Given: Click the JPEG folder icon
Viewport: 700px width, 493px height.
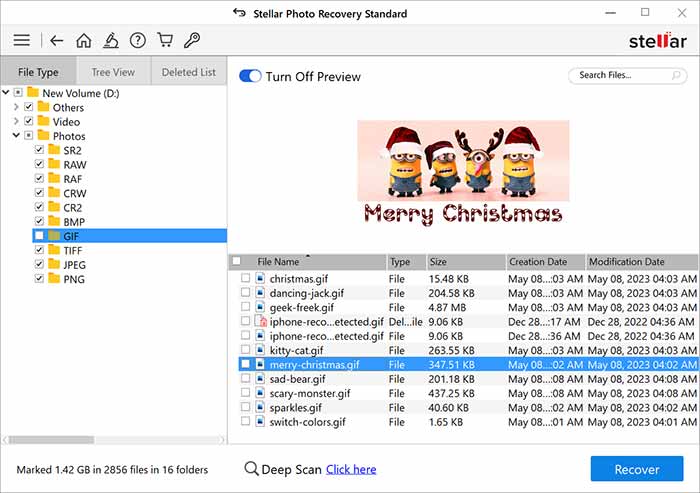Looking at the screenshot, I should pos(54,264).
